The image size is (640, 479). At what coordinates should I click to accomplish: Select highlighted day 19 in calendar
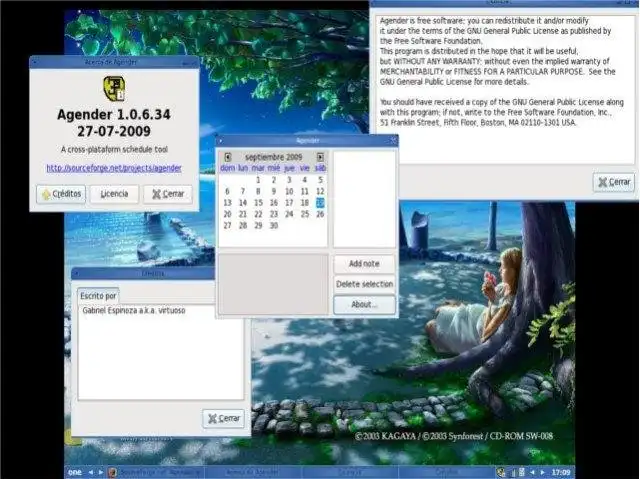pyautogui.click(x=320, y=203)
